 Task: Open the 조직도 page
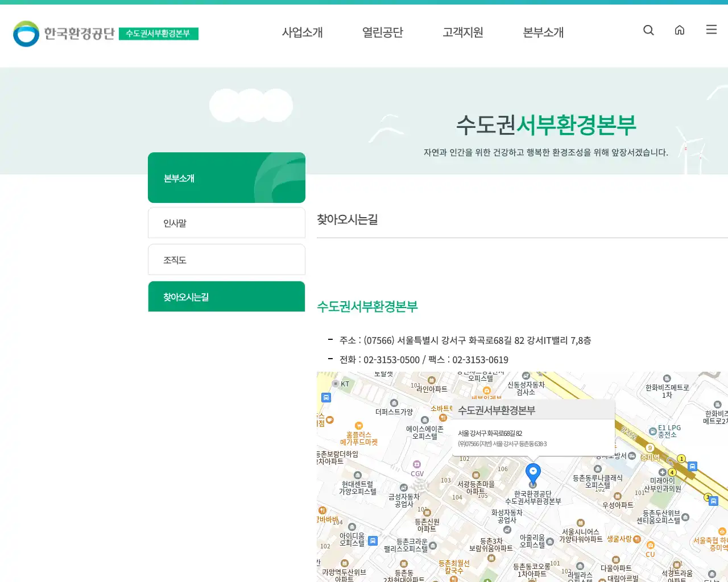[226, 259]
